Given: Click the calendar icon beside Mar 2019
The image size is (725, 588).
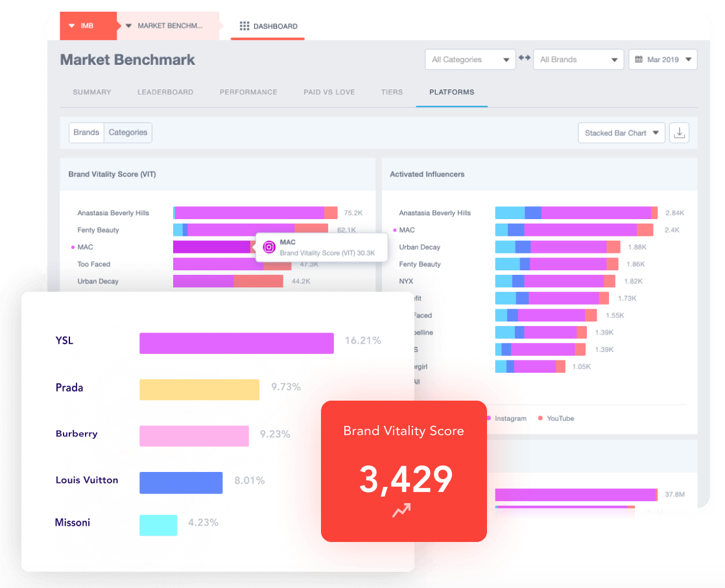Looking at the screenshot, I should (639, 59).
